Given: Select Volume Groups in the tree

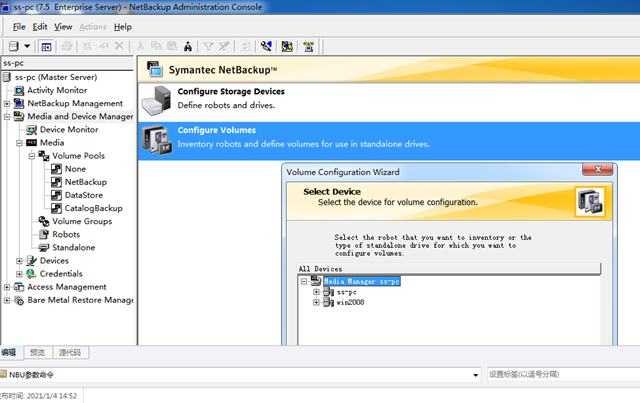Looking at the screenshot, I should pyautogui.click(x=82, y=221).
